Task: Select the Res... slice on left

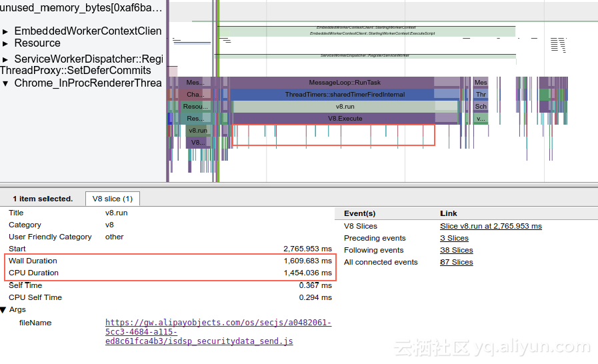Action: (x=195, y=118)
